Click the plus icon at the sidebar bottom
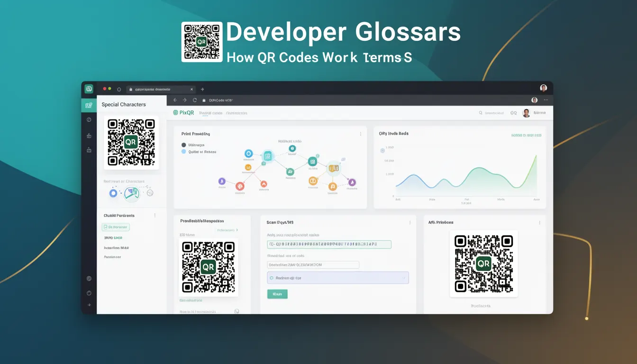637x364 pixels. pos(89,305)
